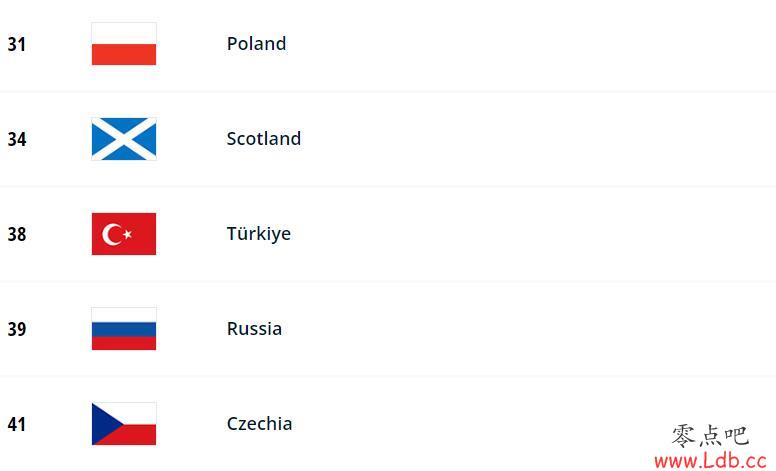Select rank number 34

(17, 139)
